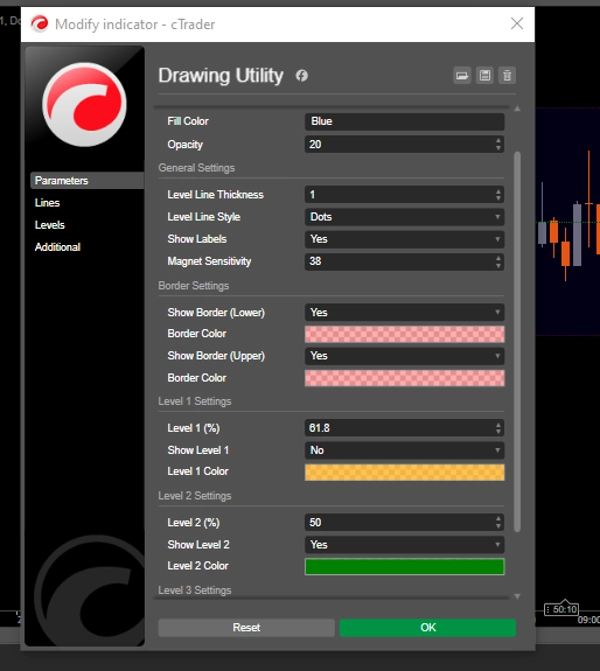Image resolution: width=600 pixels, height=671 pixels.
Task: Change the Show Level 2 setting
Action: [404, 545]
